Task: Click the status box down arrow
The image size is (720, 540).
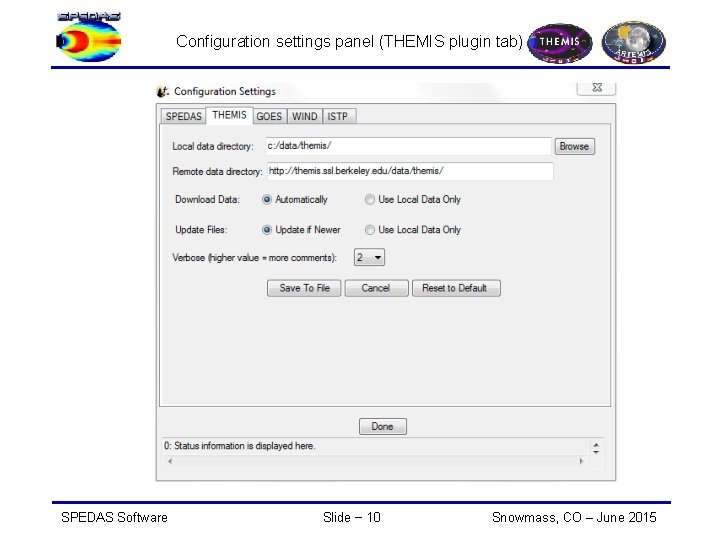Action: [596, 452]
